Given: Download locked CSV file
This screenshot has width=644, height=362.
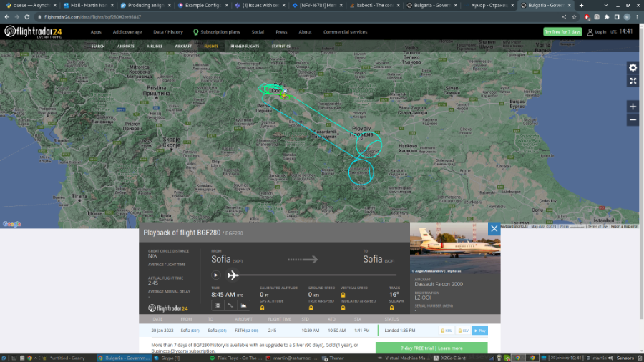Looking at the screenshot, I should coord(463,331).
